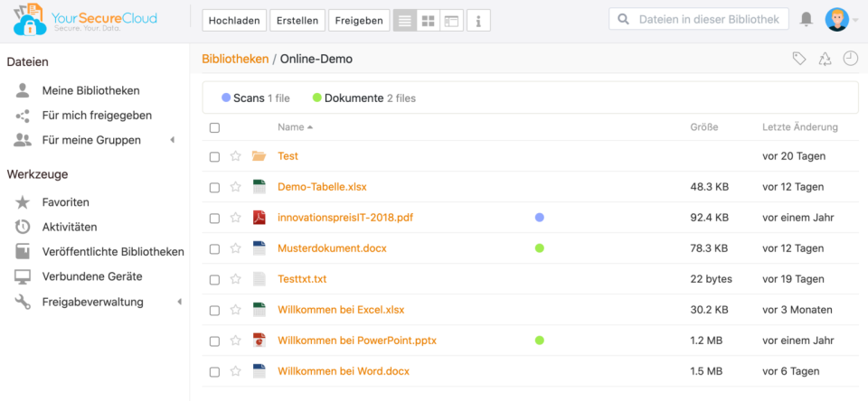Click the Freigeben button
The image size is (868, 401).
[x=359, y=21]
